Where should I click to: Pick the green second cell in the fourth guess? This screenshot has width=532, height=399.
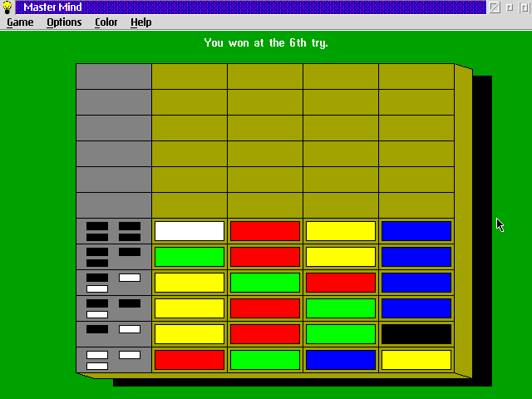pyautogui.click(x=265, y=283)
